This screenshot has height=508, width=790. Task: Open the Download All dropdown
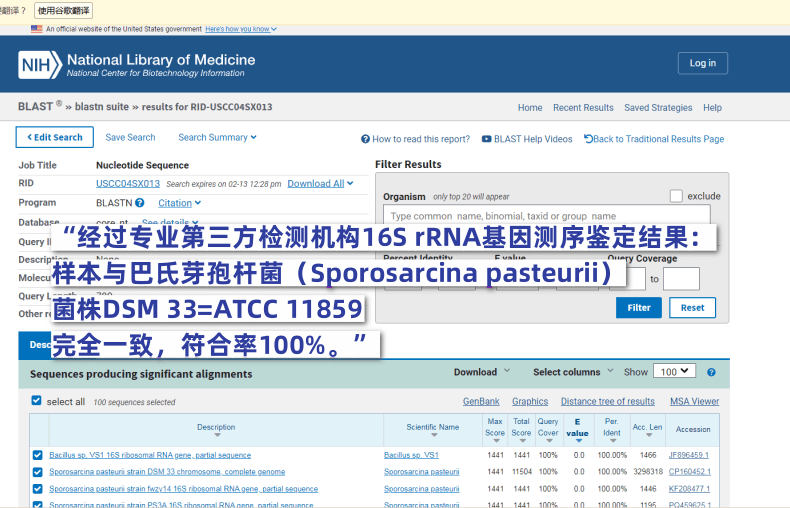[320, 183]
